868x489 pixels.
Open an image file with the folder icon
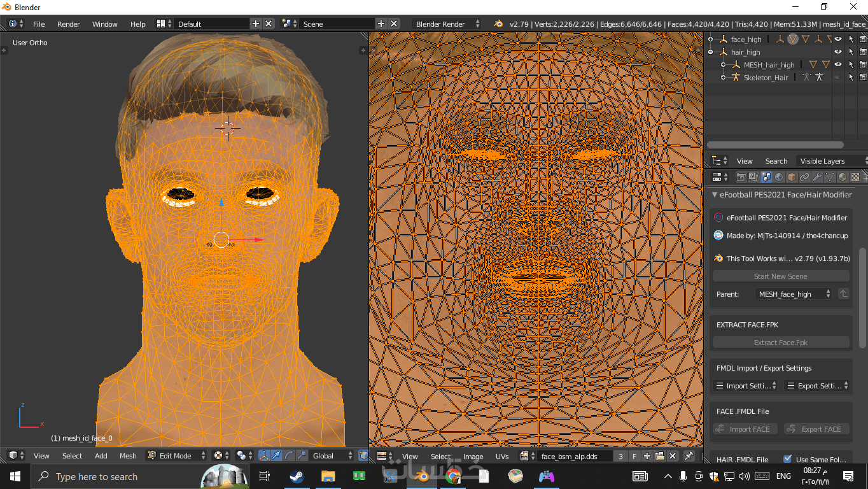(659, 456)
